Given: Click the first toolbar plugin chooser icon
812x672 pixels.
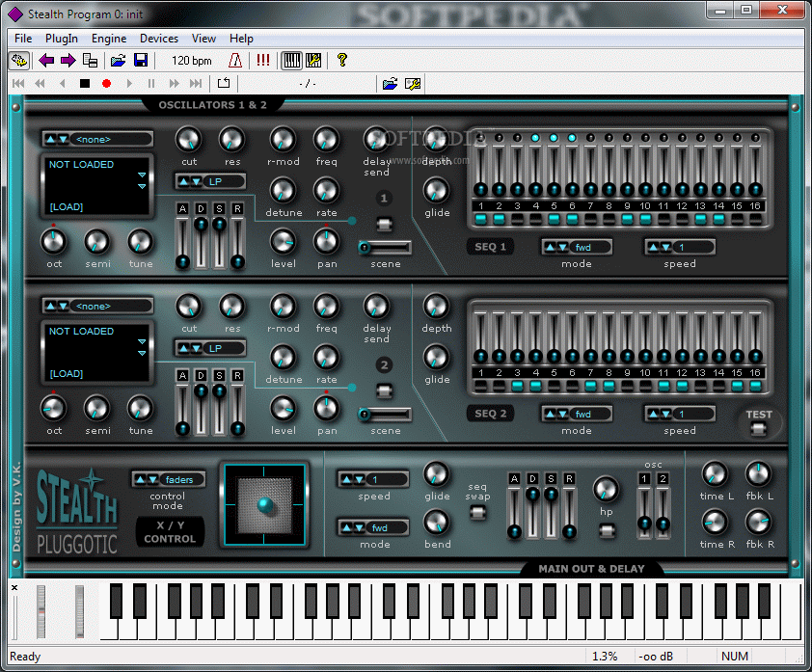Looking at the screenshot, I should pos(19,61).
